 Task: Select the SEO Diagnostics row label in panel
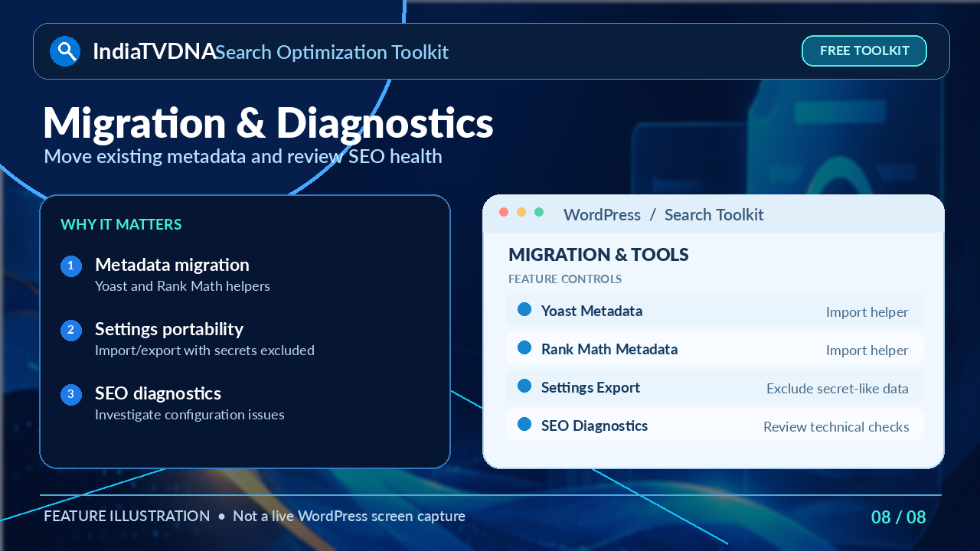click(595, 426)
